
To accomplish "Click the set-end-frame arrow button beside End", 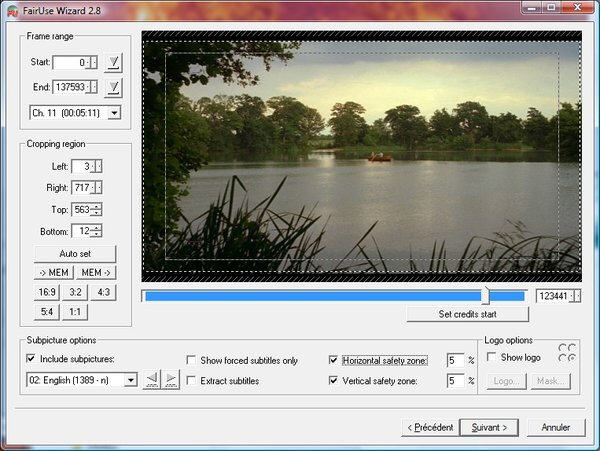I will tap(114, 88).
